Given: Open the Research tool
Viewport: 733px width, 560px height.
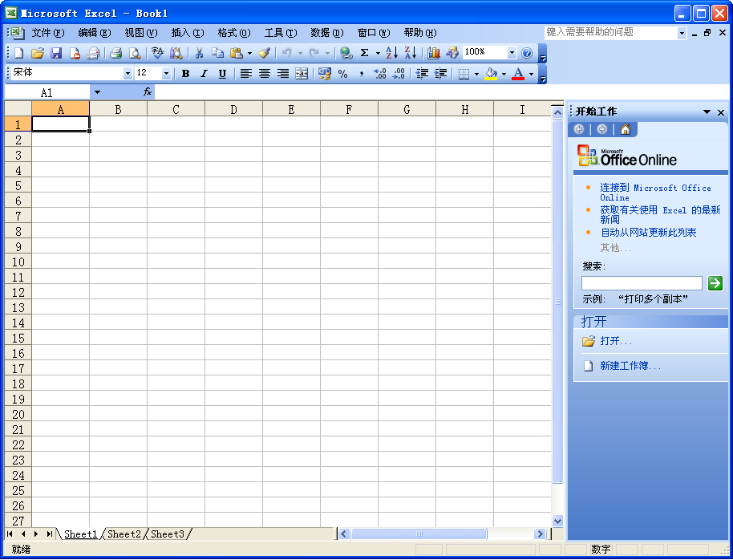Looking at the screenshot, I should tap(176, 53).
